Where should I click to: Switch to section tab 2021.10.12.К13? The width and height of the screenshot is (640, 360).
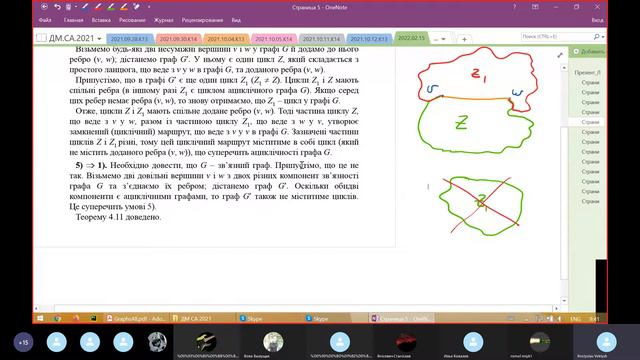pyautogui.click(x=369, y=39)
